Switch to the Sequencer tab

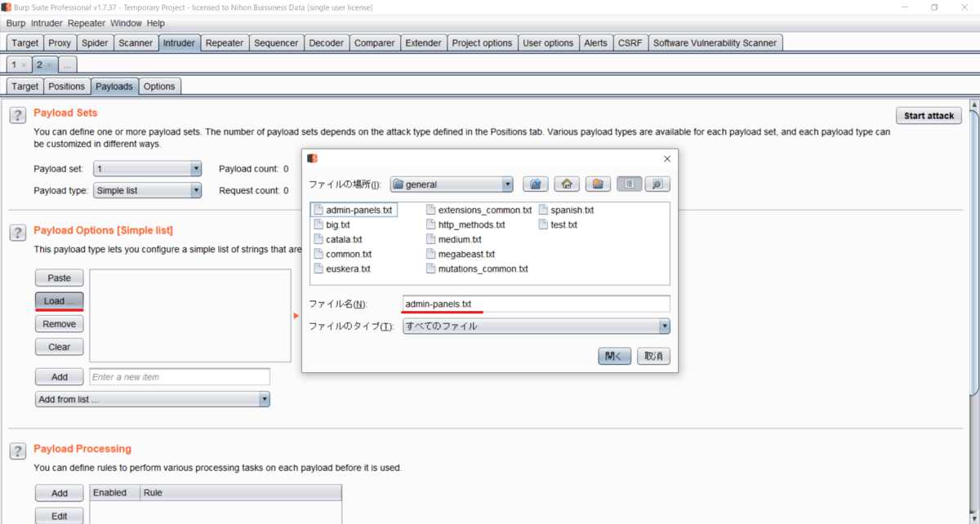click(277, 43)
